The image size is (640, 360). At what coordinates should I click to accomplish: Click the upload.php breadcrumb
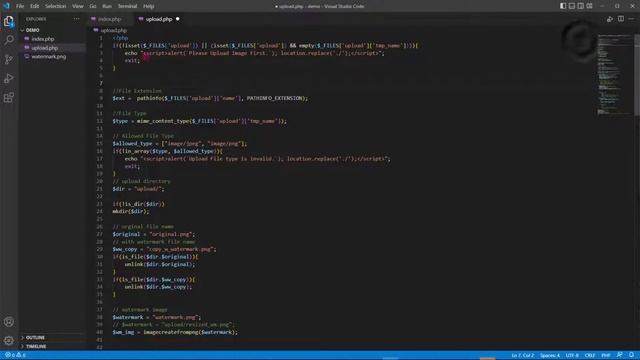tap(113, 30)
